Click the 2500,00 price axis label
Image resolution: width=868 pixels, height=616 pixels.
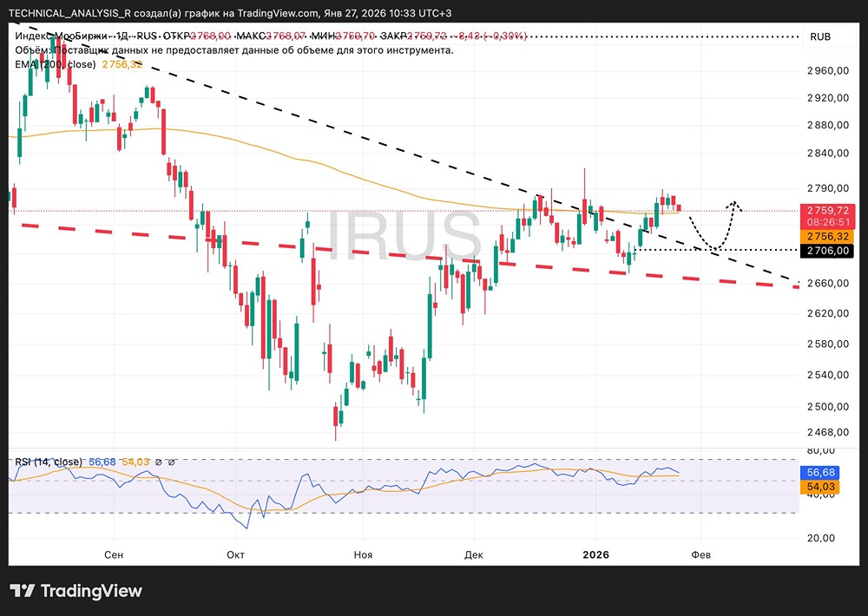pyautogui.click(x=828, y=406)
